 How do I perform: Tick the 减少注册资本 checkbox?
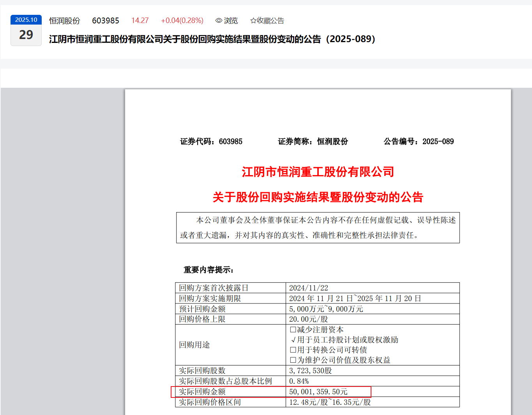click(x=293, y=330)
